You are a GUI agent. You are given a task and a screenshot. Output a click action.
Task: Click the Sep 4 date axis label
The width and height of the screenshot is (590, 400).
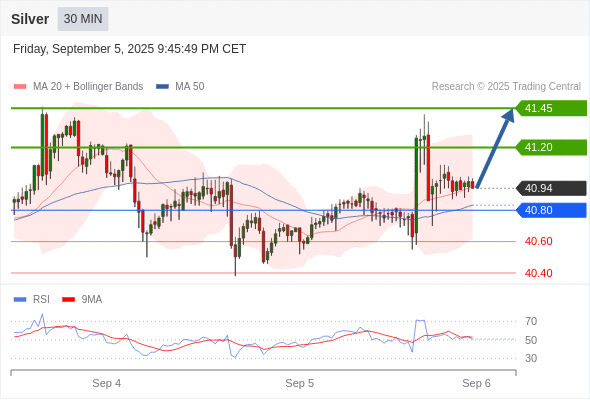(x=107, y=383)
